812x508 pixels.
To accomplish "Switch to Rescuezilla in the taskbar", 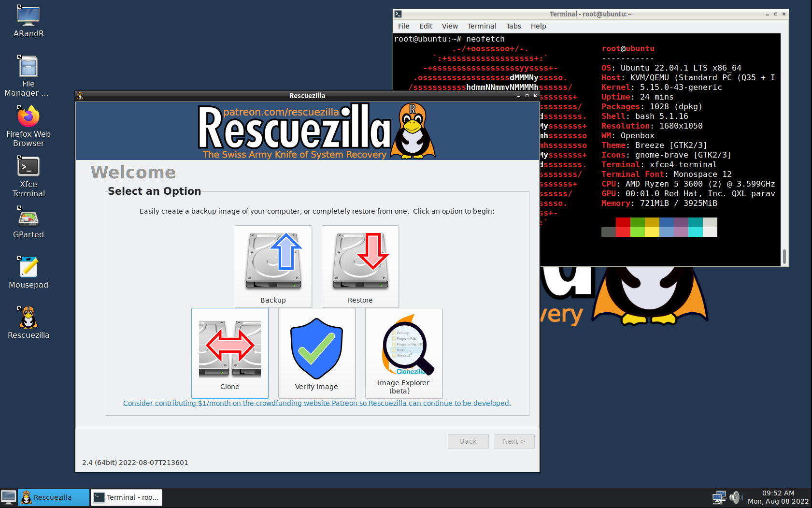I will click(54, 497).
